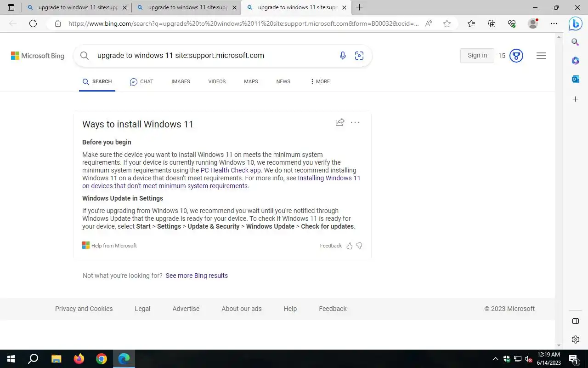Click the card Feedback label
The width and height of the screenshot is (588, 368).
point(331,246)
